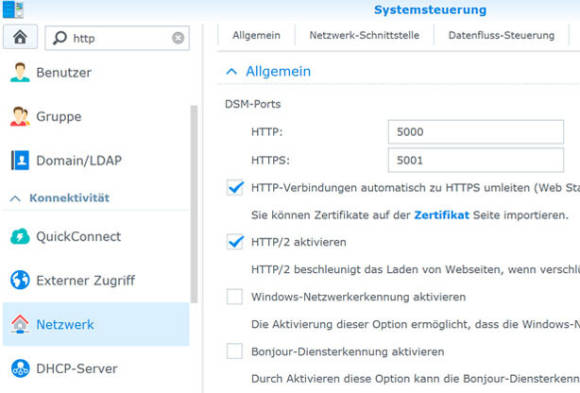Clear the http search text

(x=178, y=38)
